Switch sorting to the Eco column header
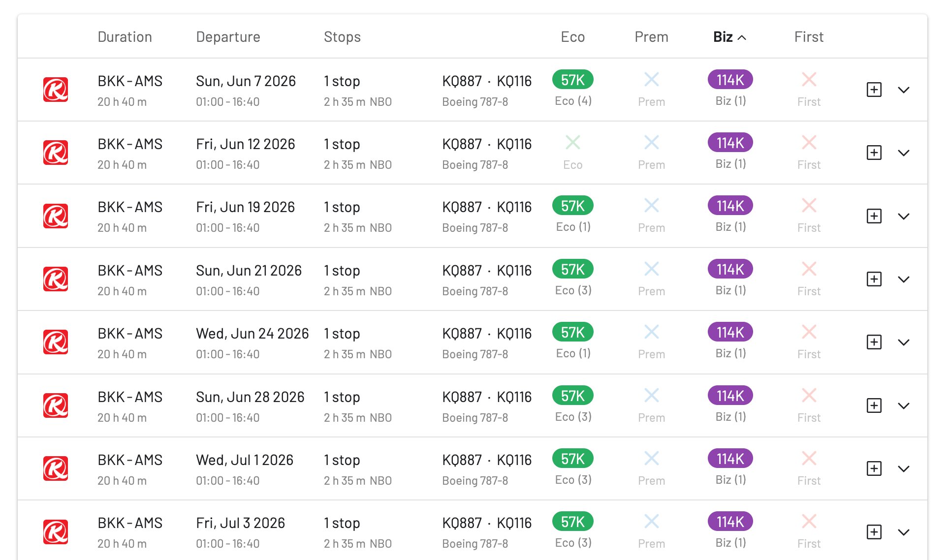 (572, 36)
